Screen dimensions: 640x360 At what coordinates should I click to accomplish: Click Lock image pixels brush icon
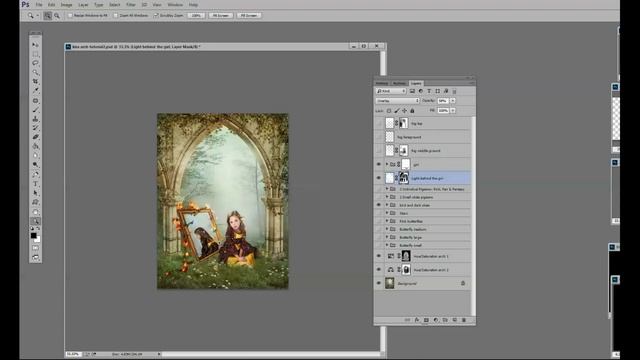tap(397, 111)
